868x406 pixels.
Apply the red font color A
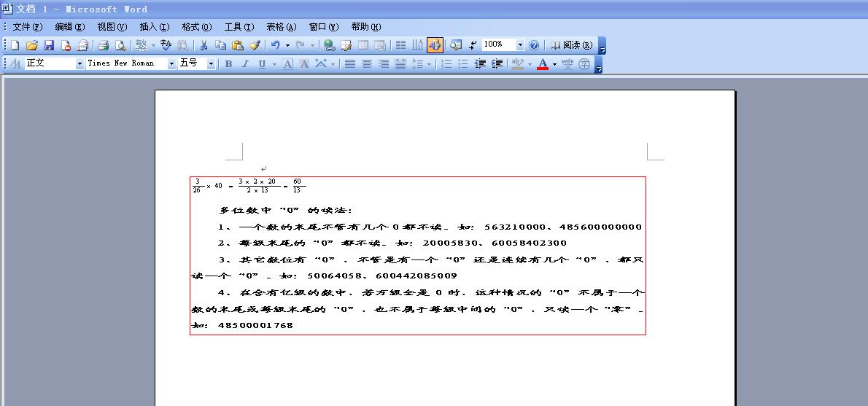tap(543, 63)
